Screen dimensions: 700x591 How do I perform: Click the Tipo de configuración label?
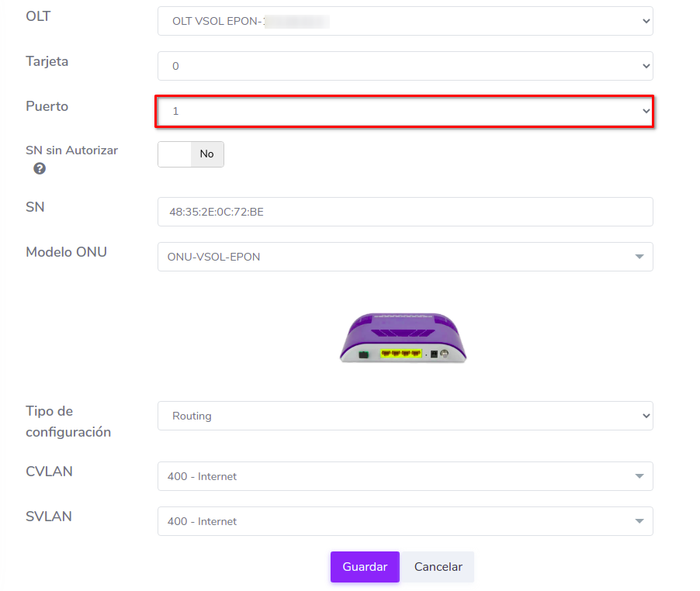[x=68, y=421]
